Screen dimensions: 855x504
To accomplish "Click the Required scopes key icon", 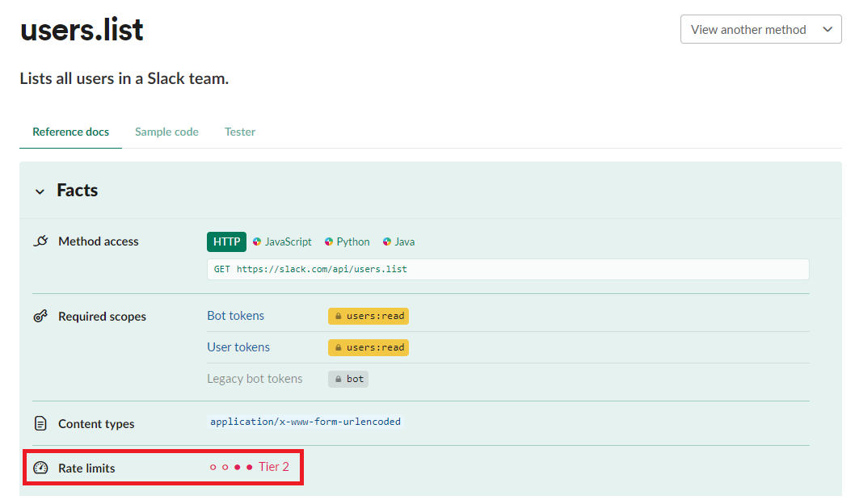I will 41,316.
